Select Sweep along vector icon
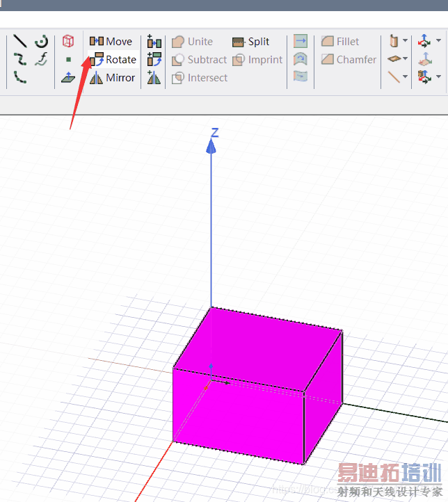 pos(301,41)
